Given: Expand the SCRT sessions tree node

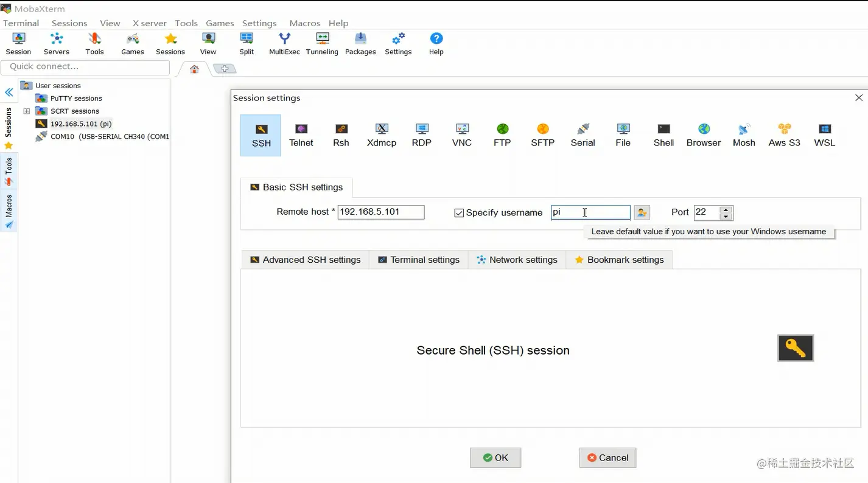Looking at the screenshot, I should (27, 111).
